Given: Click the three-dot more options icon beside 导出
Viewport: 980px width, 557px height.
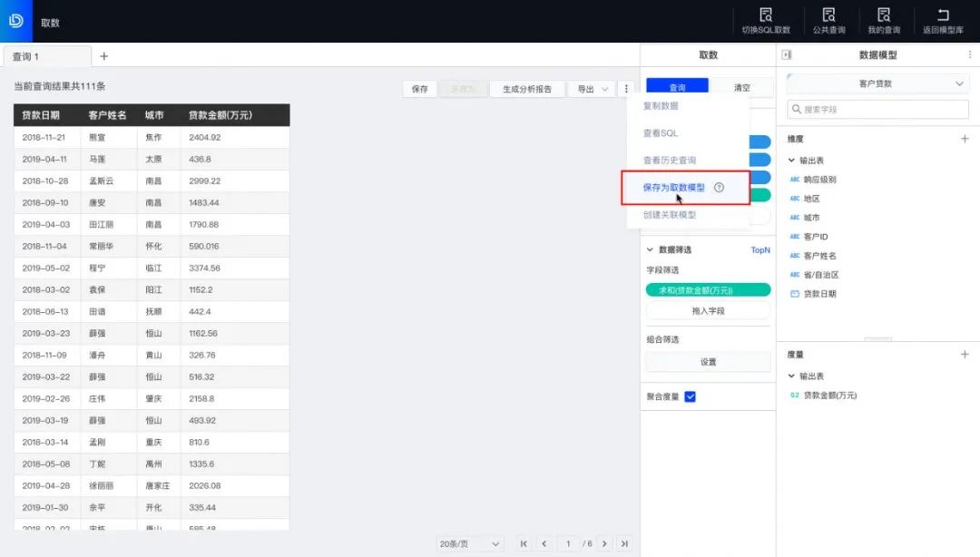Looking at the screenshot, I should 626,89.
